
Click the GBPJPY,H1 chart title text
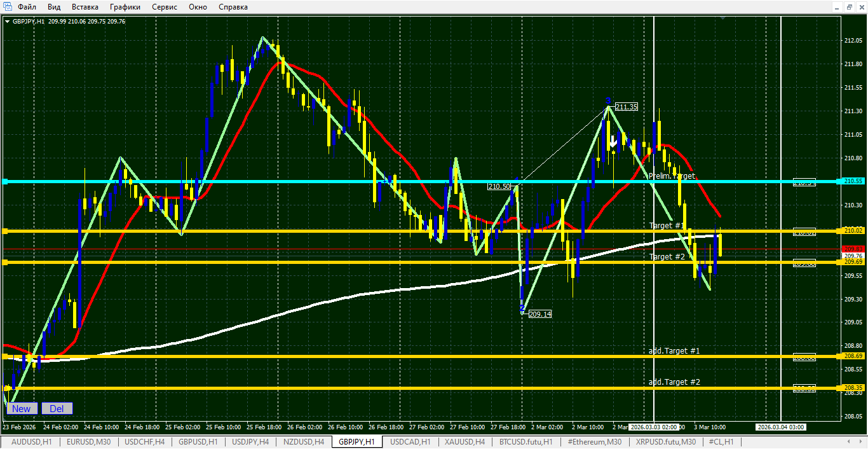(29, 21)
